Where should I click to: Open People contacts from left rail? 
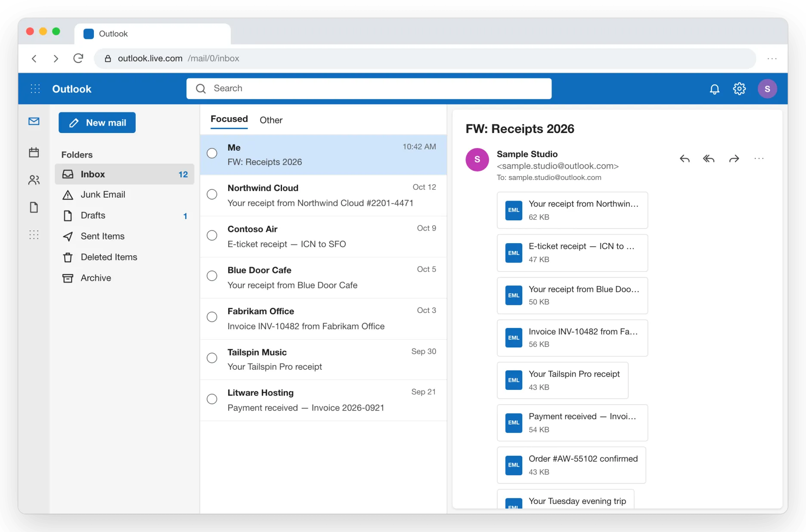[x=34, y=180]
